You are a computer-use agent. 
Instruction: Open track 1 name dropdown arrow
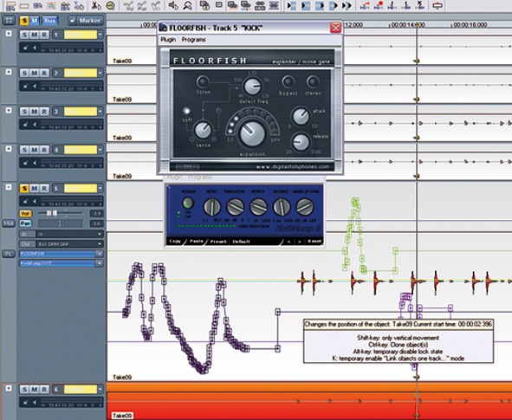[x=100, y=35]
